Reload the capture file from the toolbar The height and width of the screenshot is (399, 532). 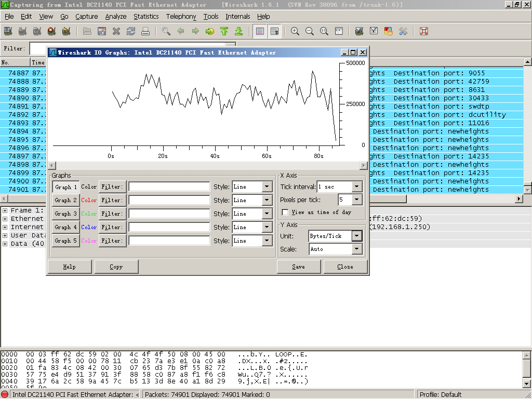(131, 31)
